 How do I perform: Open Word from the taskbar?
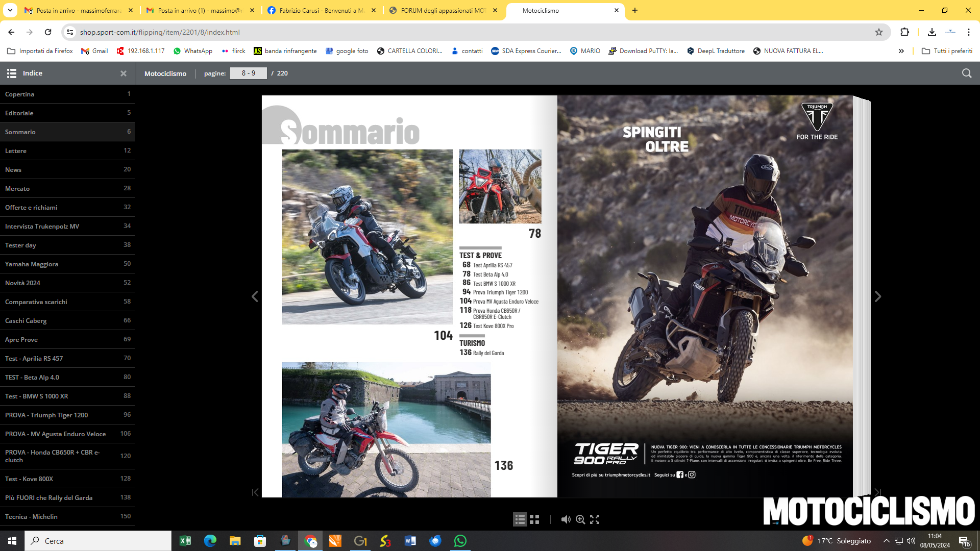pyautogui.click(x=410, y=541)
